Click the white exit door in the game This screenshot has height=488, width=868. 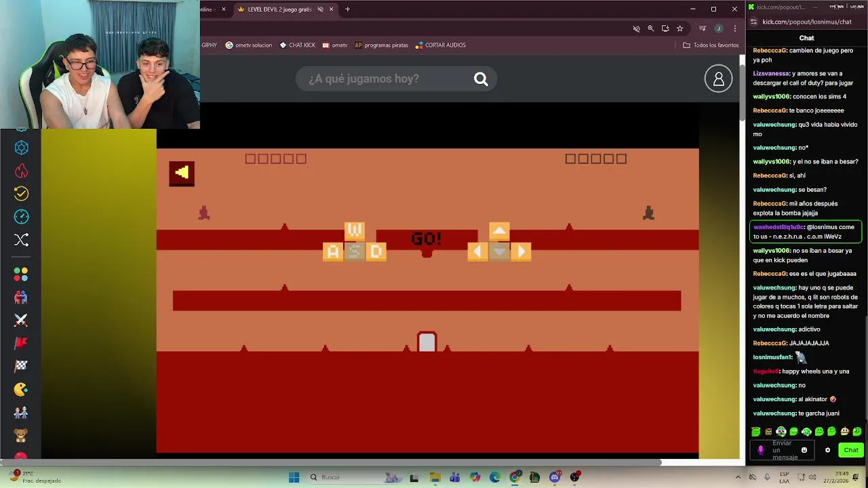[427, 342]
